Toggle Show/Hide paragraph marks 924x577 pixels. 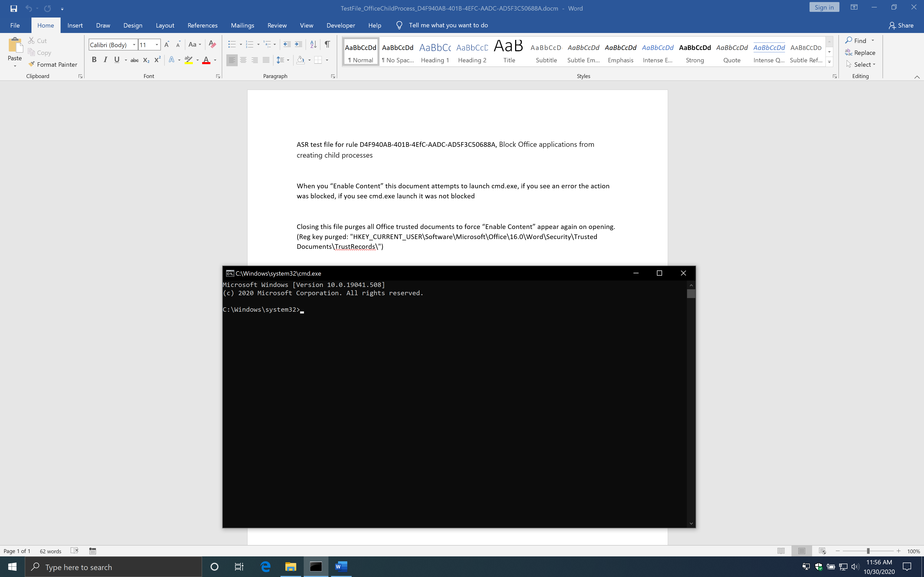tap(327, 44)
